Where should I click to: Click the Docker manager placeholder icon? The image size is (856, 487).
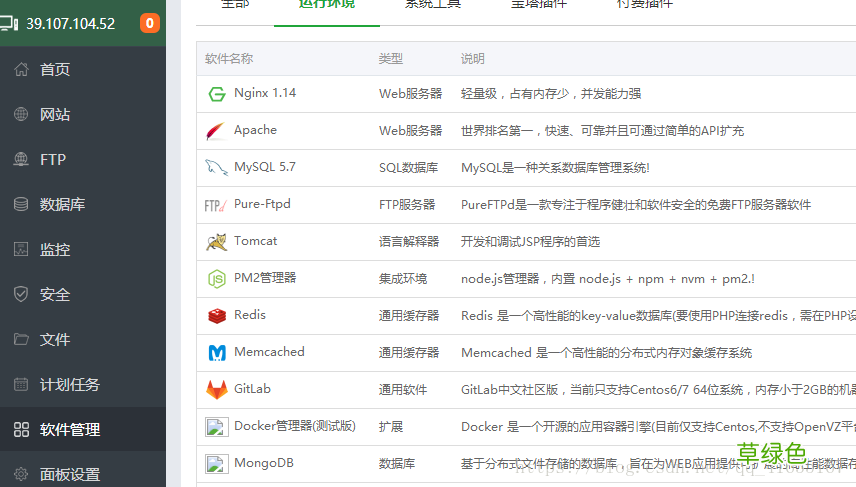217,427
